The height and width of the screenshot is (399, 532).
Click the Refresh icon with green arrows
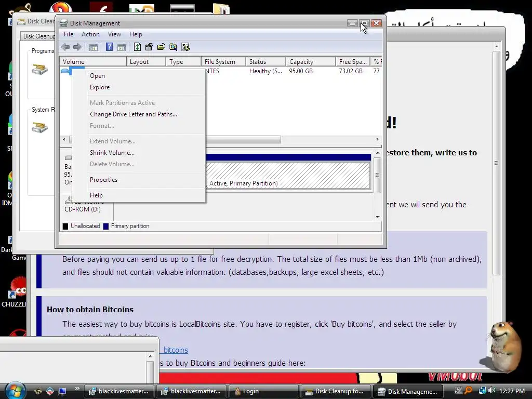coord(137,47)
